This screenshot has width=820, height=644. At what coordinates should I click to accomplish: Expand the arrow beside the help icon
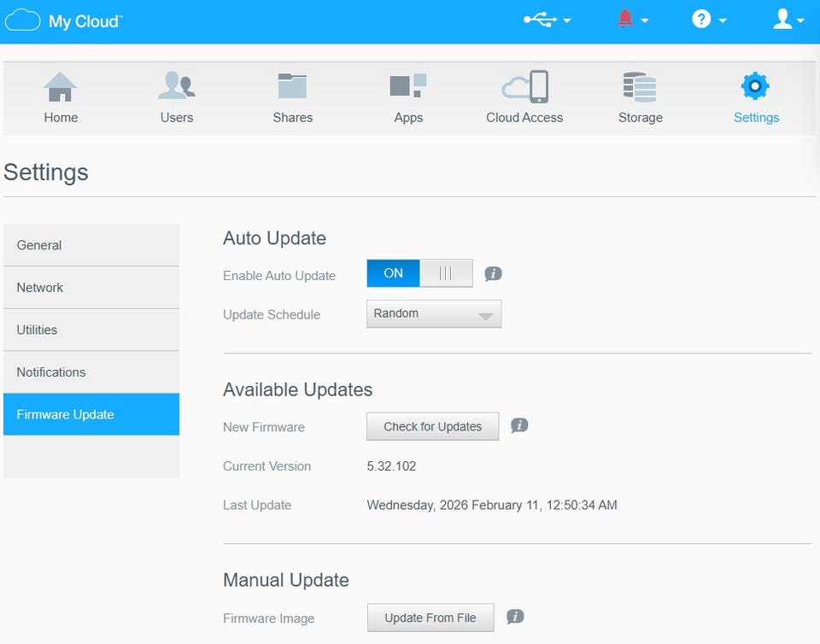click(723, 20)
